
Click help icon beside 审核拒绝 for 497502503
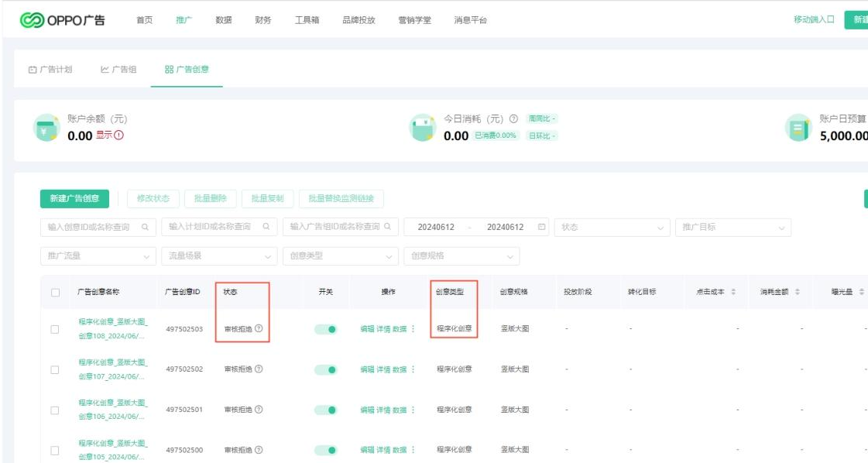[x=259, y=328]
